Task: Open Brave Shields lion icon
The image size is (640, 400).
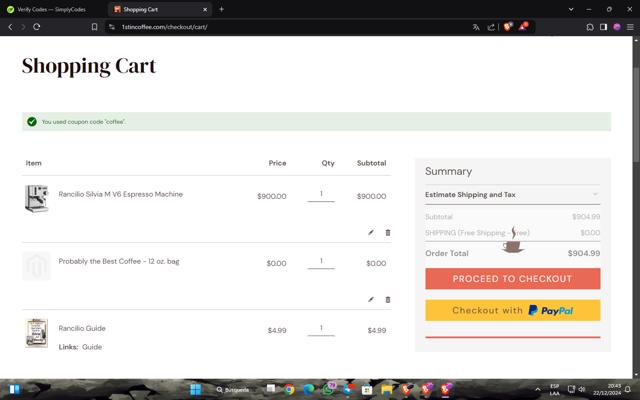Action: click(508, 27)
